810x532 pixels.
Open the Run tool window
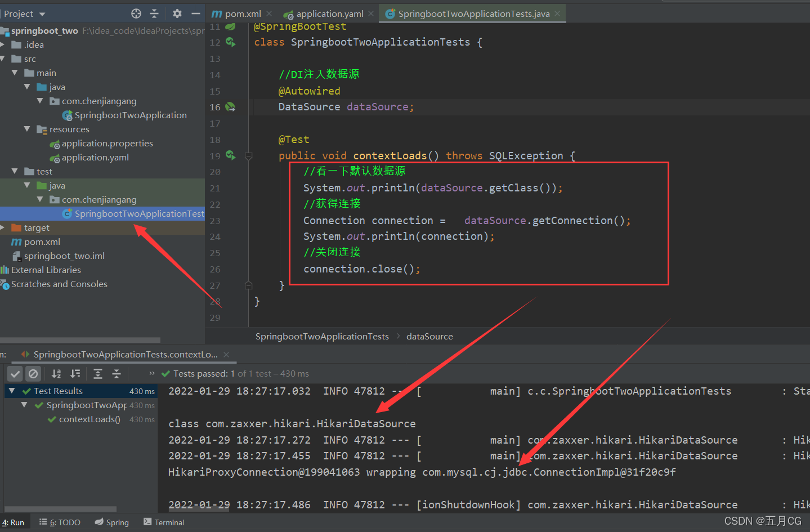pos(13,522)
